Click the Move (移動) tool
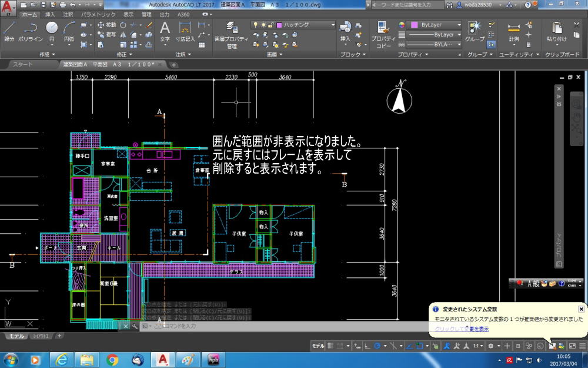 tap(107, 25)
